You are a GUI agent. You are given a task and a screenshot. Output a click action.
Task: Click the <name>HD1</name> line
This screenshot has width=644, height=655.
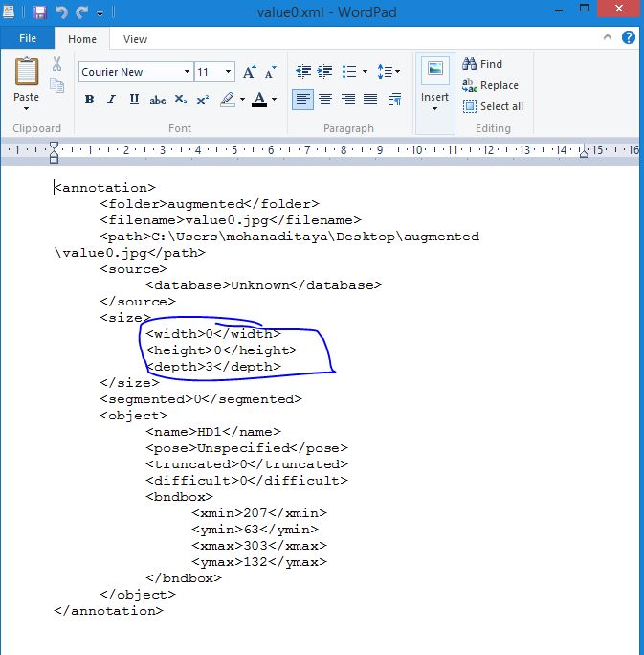click(213, 432)
